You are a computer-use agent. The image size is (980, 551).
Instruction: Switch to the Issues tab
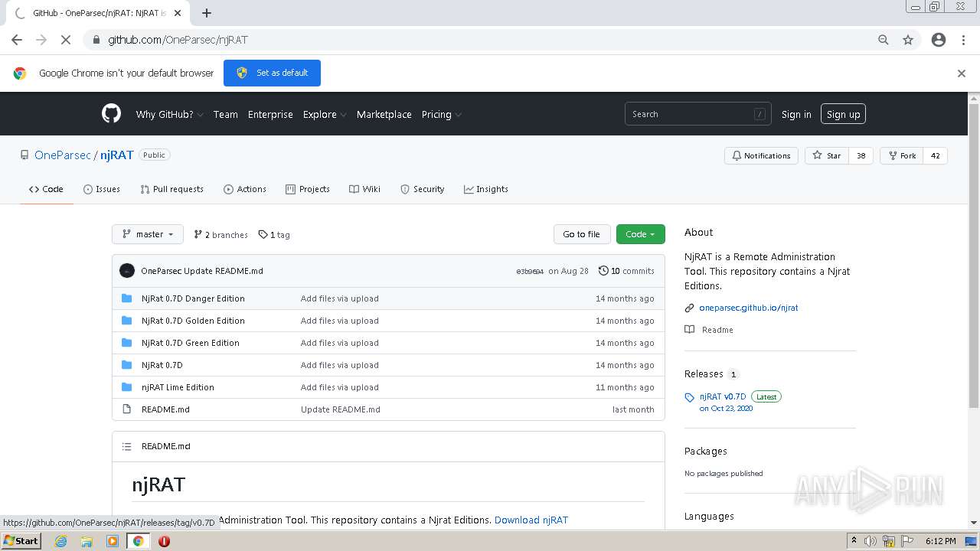pos(102,189)
